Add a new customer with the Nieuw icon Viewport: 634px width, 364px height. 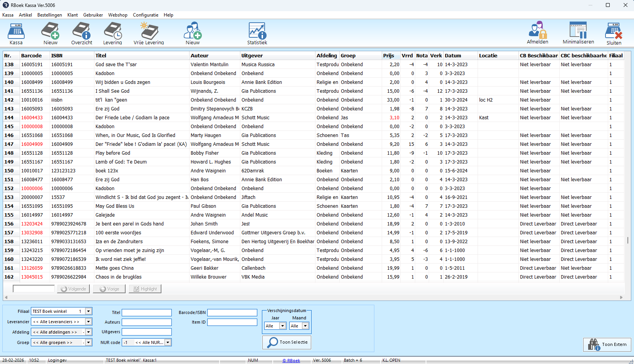click(x=192, y=33)
